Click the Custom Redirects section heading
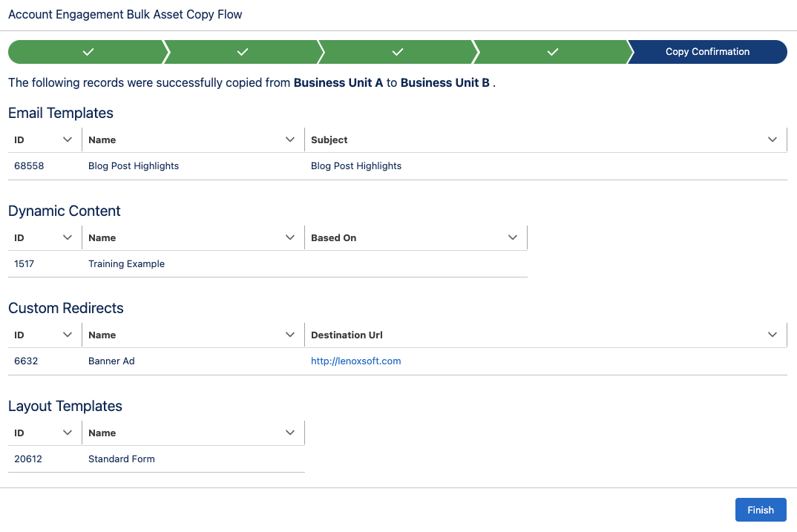Screen dimensions: 797x532 [65, 308]
